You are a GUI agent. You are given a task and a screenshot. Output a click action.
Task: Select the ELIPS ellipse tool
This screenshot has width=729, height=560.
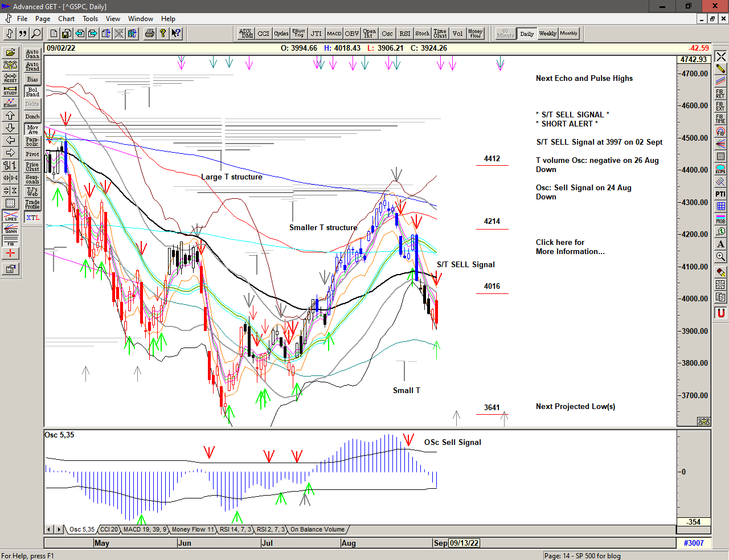point(720,169)
